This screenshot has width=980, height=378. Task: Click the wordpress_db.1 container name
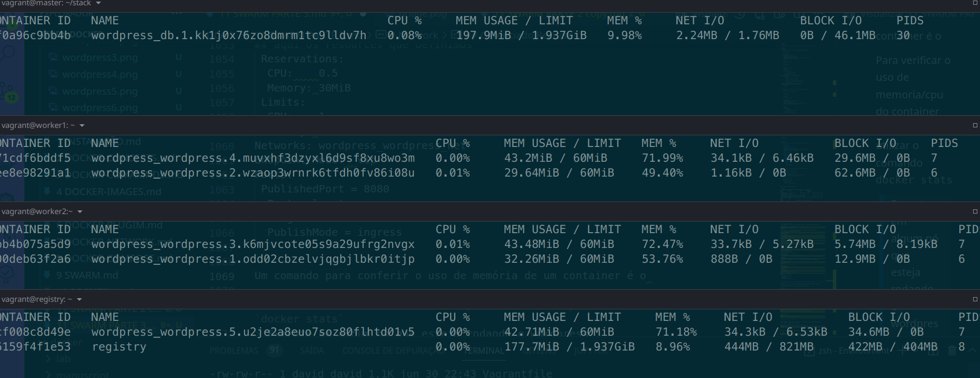click(229, 35)
